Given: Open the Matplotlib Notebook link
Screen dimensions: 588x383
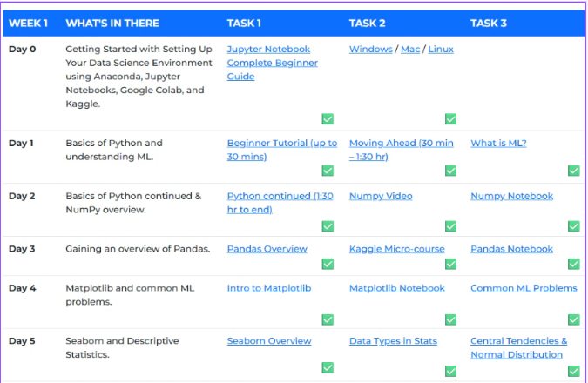Looking at the screenshot, I should click(x=396, y=288).
